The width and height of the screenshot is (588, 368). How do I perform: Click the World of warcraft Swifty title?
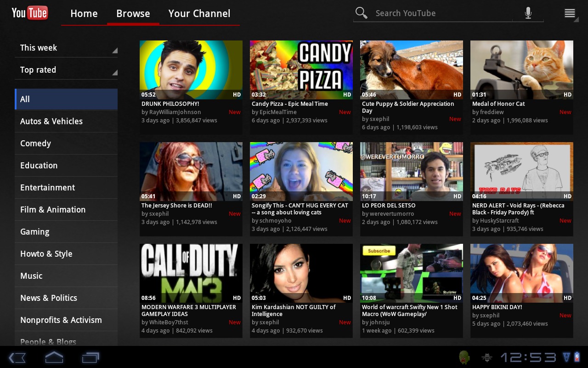tap(410, 310)
